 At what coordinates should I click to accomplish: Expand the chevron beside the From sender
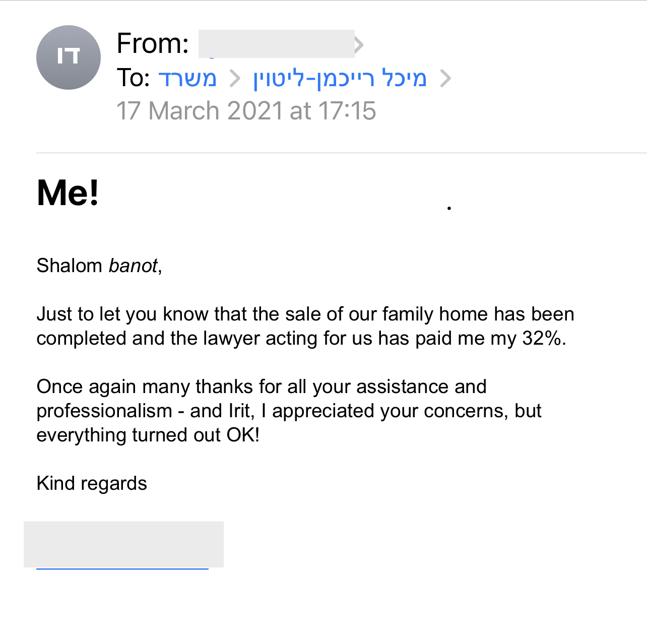pos(359,44)
